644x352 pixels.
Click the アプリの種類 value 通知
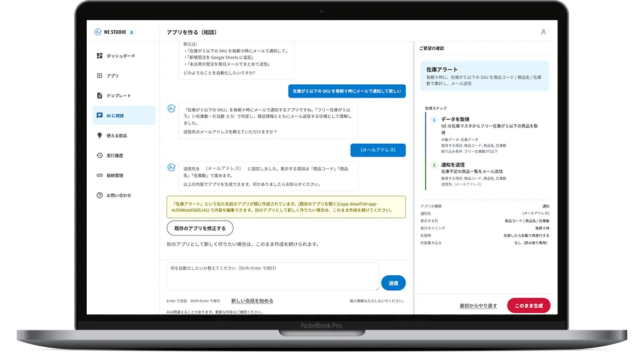pos(546,206)
